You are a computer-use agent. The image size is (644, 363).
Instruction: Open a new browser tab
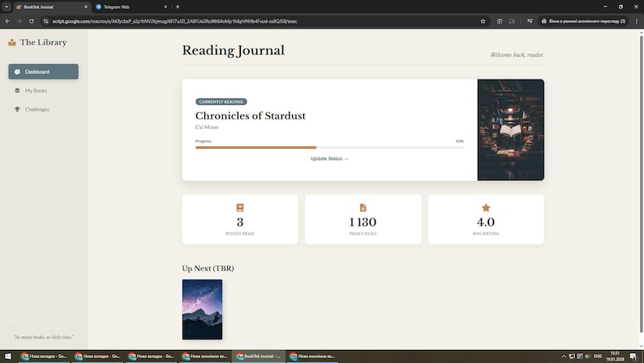pos(178,7)
